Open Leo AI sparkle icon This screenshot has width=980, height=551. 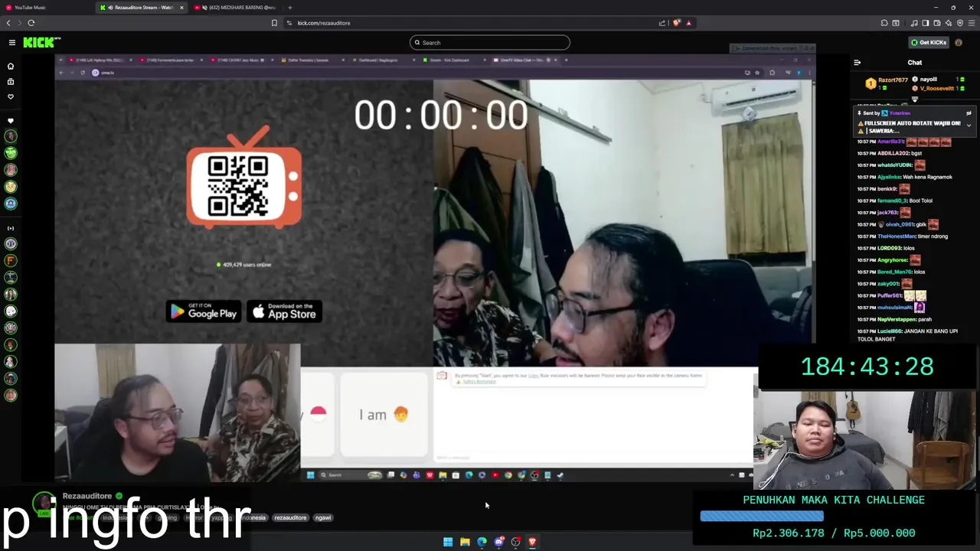[x=948, y=23]
